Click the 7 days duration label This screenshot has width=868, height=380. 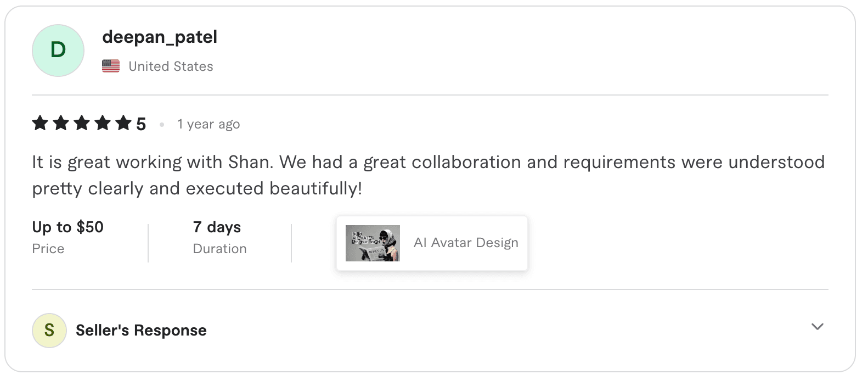pos(217,227)
